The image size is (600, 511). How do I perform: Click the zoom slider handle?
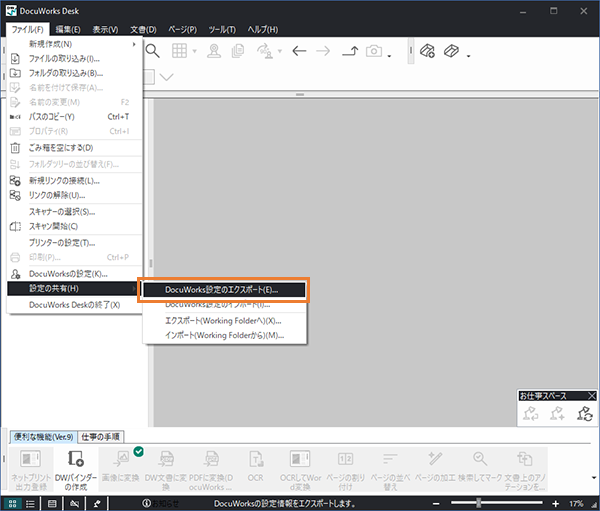[478, 503]
